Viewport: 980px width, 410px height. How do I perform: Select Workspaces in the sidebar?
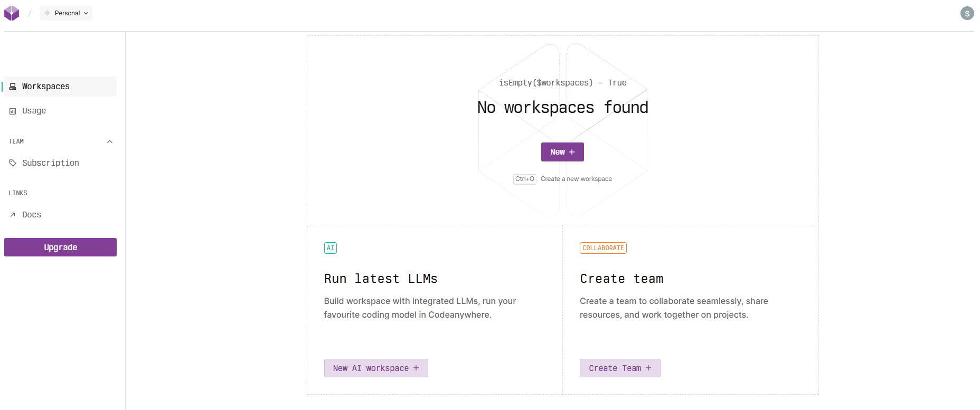click(x=46, y=87)
